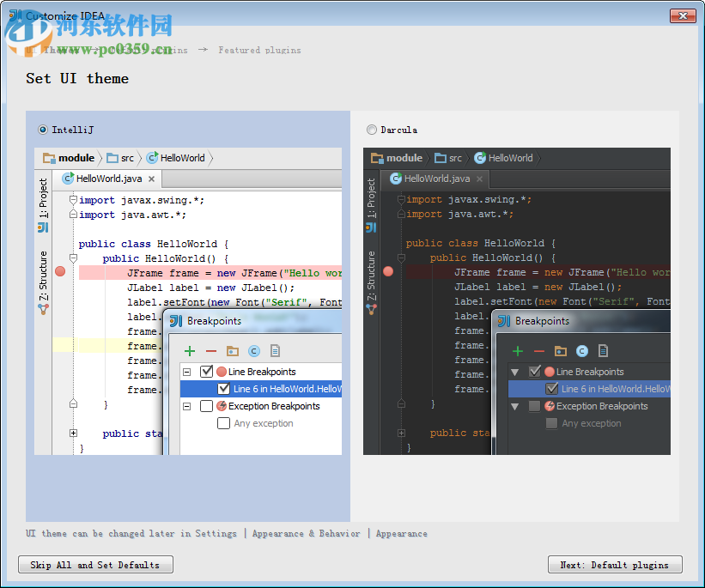This screenshot has height=588, width=705.
Task: Click the module folder icon in navigation bar
Action: coord(48,158)
